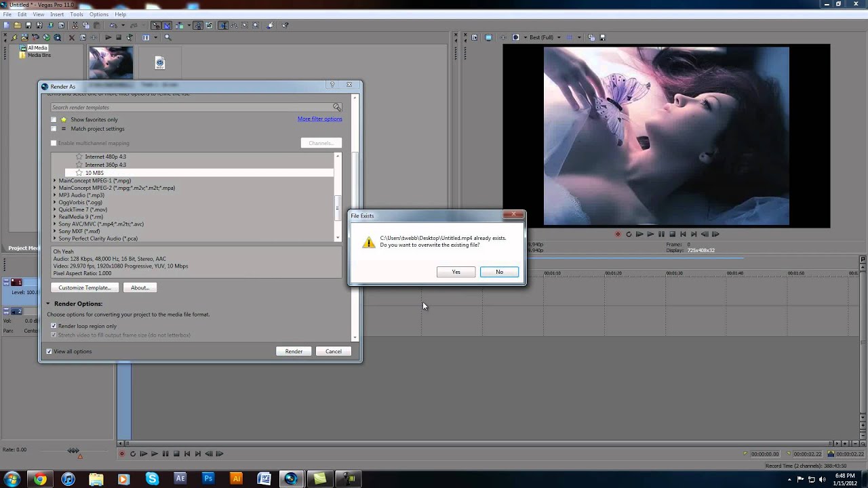Click the record button under video preview
The image size is (868, 488).
point(618,235)
